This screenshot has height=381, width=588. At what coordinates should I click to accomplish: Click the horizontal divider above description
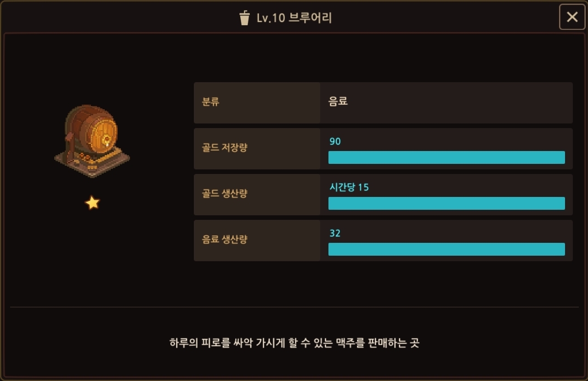point(294,307)
